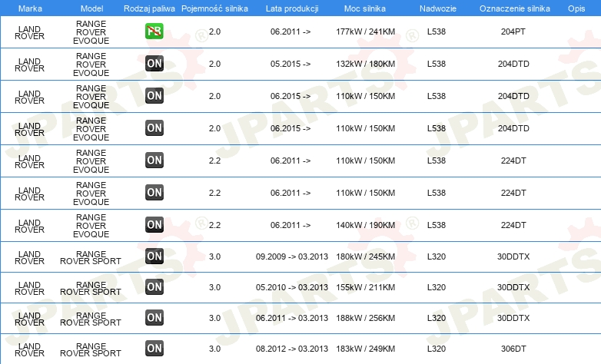Click the 306DT engine code
The height and width of the screenshot is (364, 601).
pyautogui.click(x=513, y=349)
